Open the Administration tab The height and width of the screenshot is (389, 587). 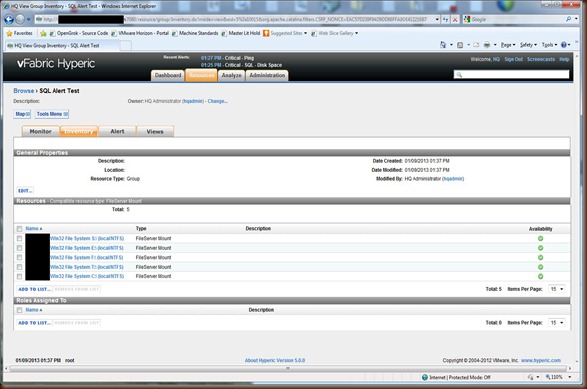(x=267, y=75)
